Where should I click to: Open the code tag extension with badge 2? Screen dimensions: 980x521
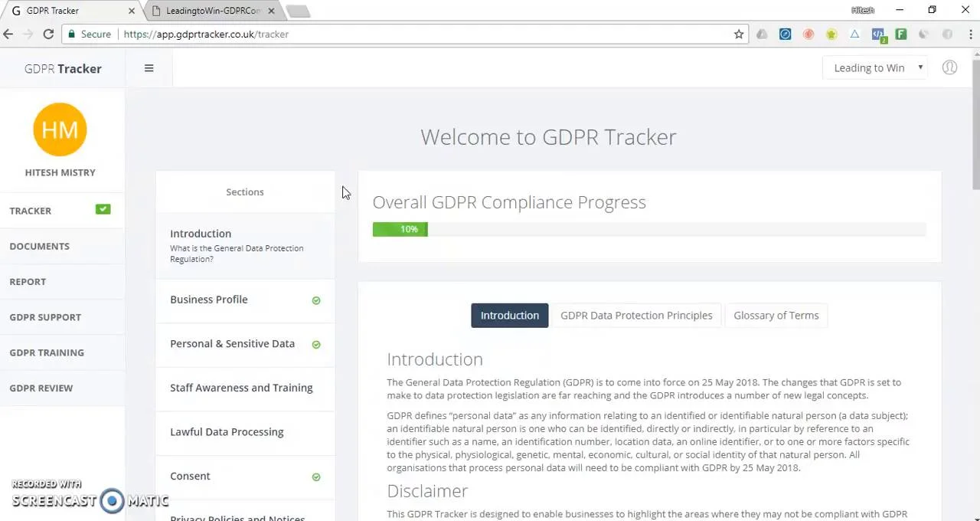(878, 34)
